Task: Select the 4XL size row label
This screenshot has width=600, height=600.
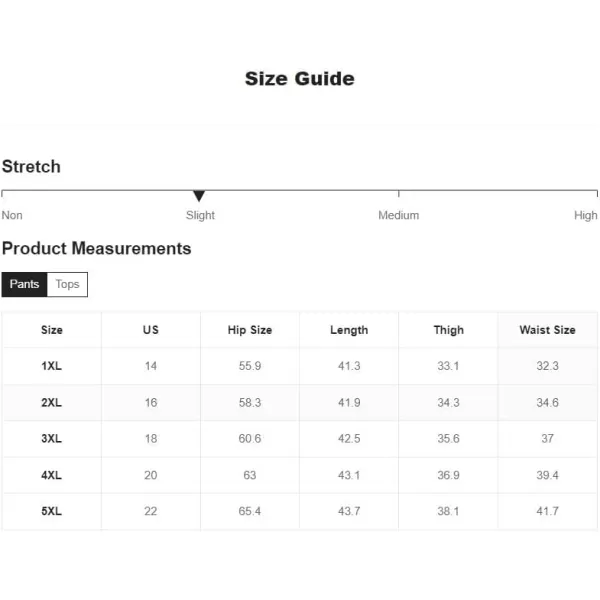Action: pyautogui.click(x=51, y=475)
